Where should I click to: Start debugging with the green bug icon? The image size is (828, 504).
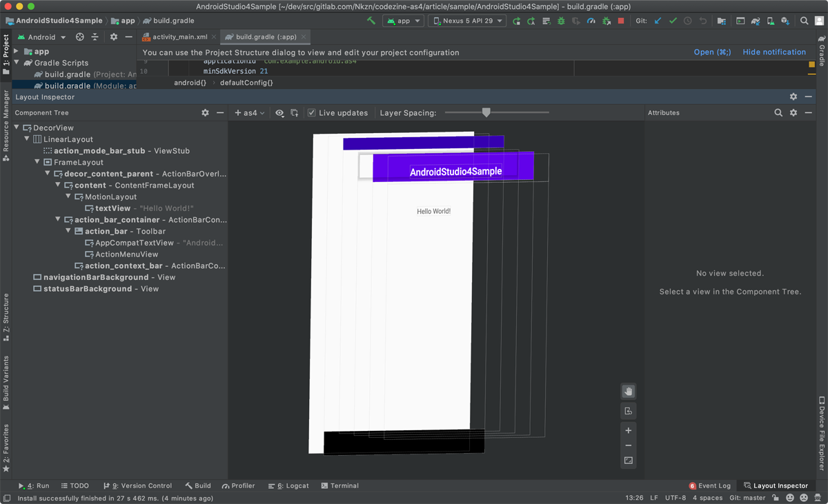click(561, 21)
